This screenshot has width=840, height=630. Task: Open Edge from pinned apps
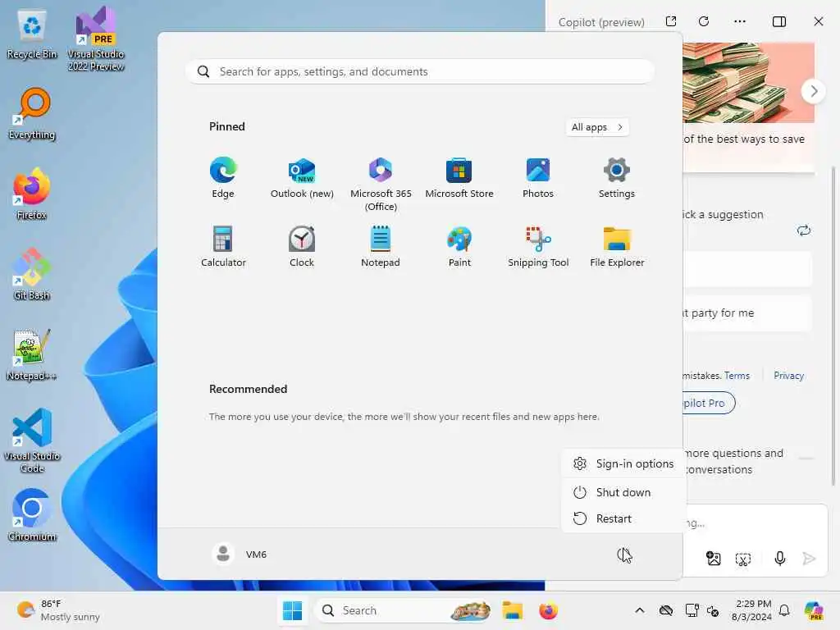[223, 178]
